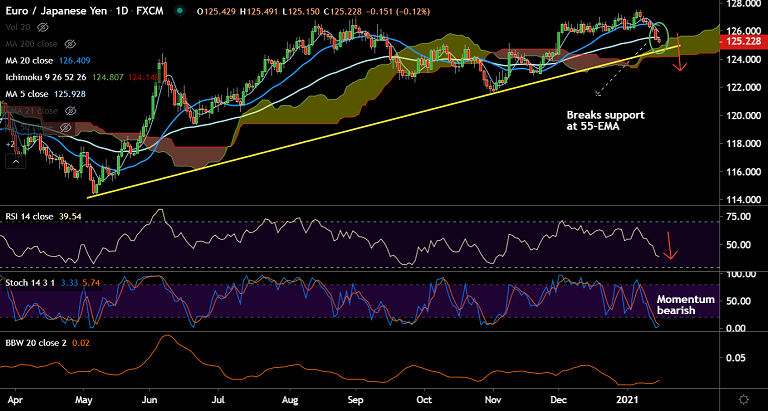Viewport: 768px width, 411px height.
Task: Click the green market status dot
Action: (x=181, y=12)
